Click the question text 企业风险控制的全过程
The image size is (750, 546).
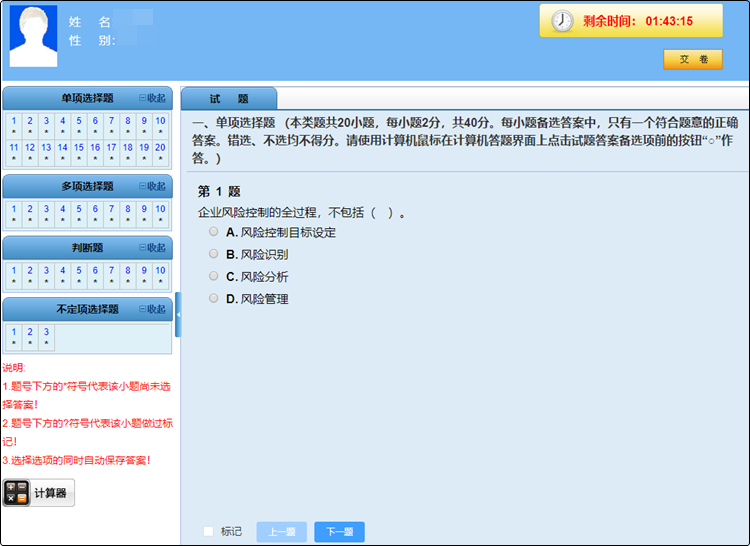301,213
